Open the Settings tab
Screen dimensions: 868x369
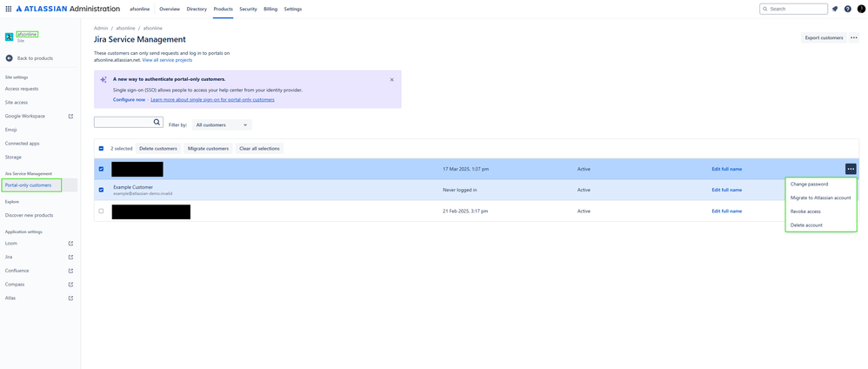click(293, 10)
